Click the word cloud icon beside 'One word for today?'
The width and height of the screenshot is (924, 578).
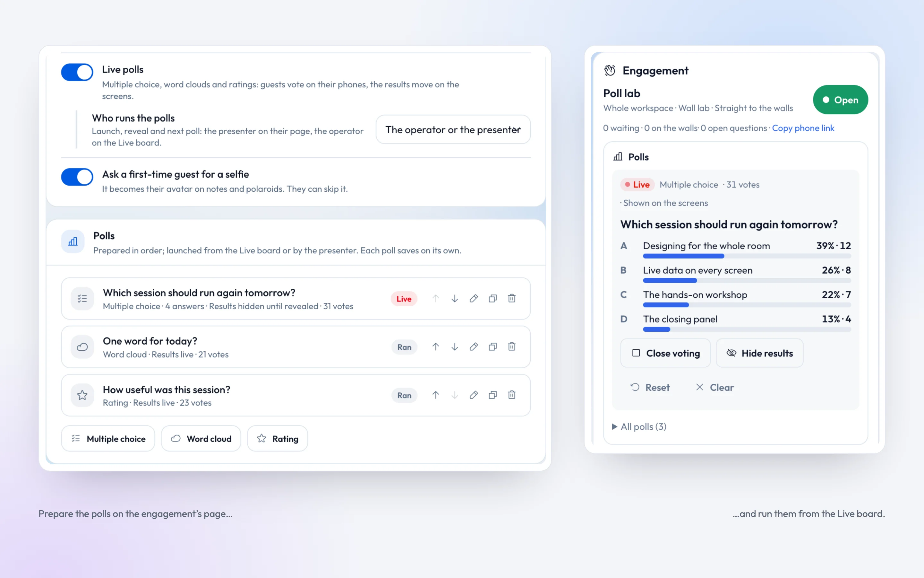(82, 347)
